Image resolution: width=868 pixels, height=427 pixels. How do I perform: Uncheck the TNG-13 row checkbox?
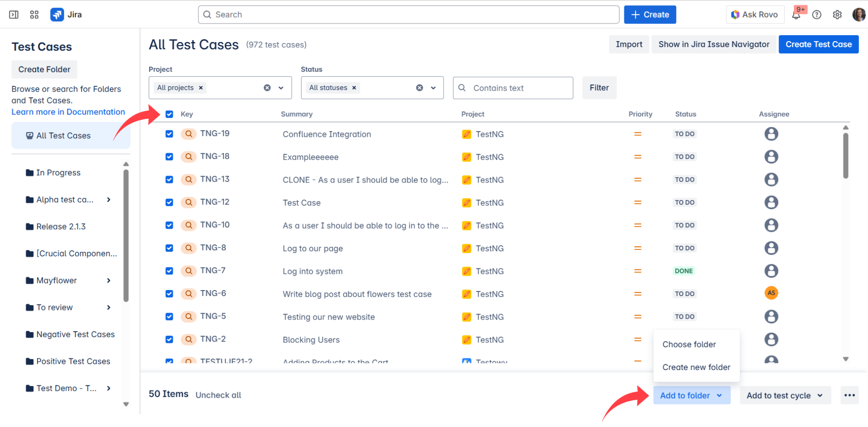coord(169,179)
